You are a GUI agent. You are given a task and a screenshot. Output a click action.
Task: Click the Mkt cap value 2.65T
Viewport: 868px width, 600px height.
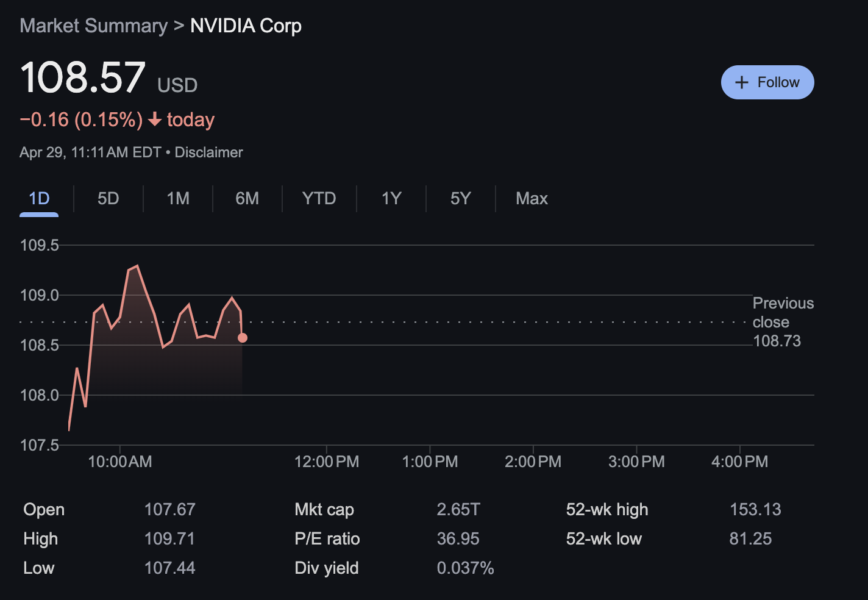[x=458, y=510]
